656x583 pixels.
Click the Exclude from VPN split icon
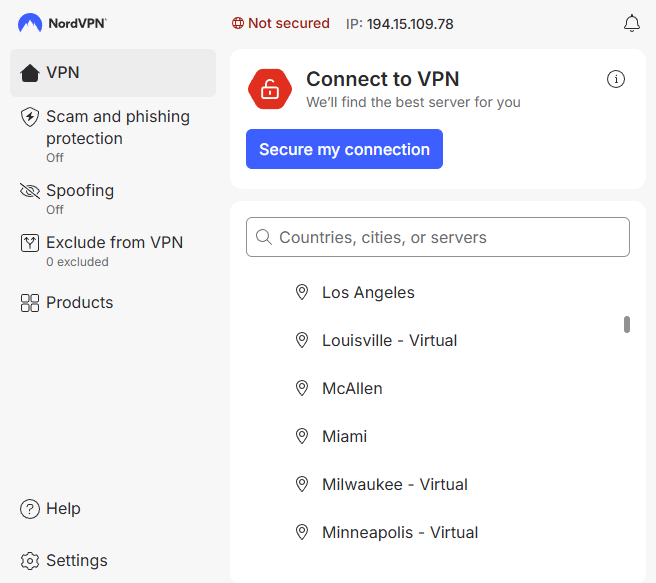(x=30, y=243)
